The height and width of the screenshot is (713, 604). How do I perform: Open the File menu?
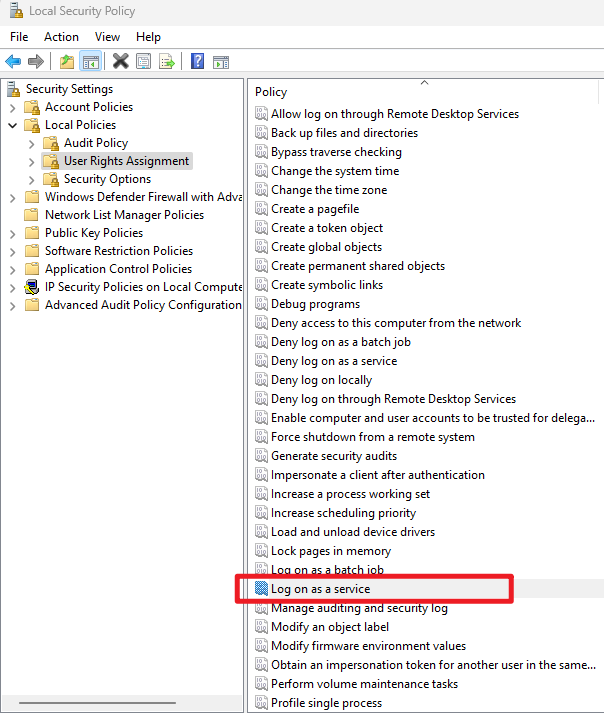point(19,37)
